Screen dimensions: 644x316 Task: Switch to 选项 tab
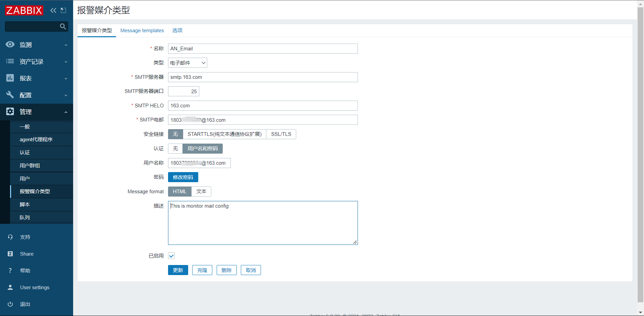[x=177, y=30]
